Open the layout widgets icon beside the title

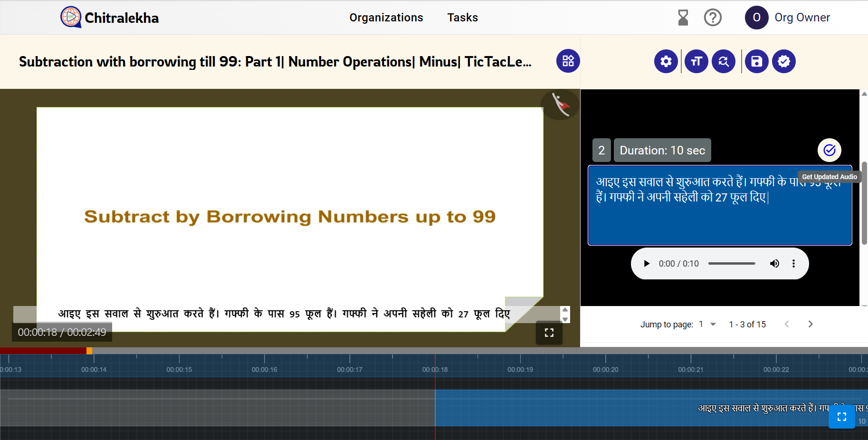568,61
